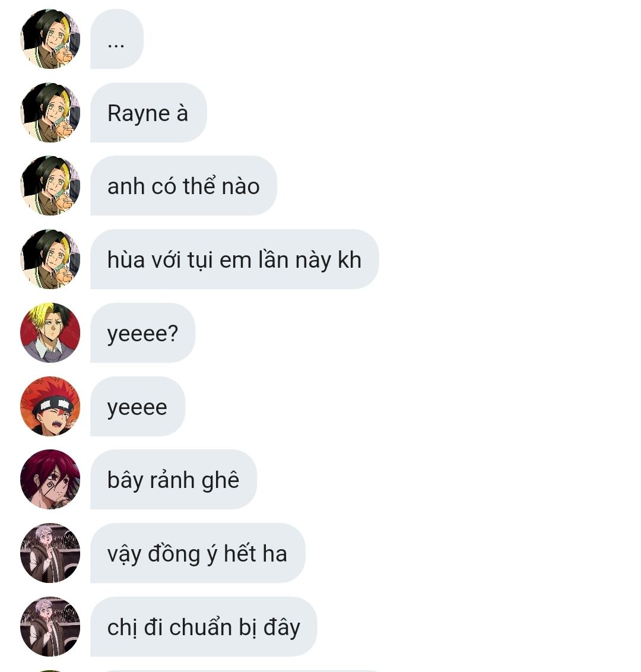
Task: Open profile picture beside "hùa với tụi em"
Action: point(50,259)
